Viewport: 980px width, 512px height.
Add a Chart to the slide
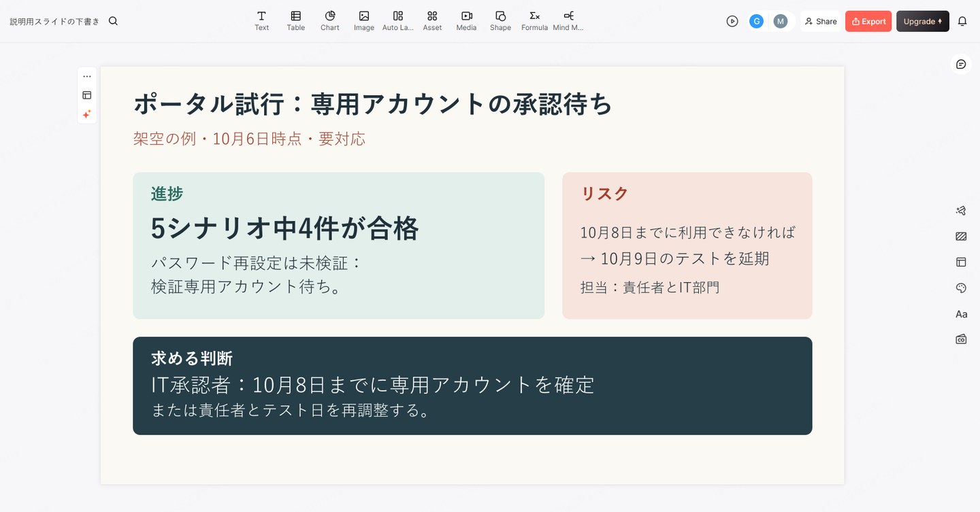(x=329, y=21)
